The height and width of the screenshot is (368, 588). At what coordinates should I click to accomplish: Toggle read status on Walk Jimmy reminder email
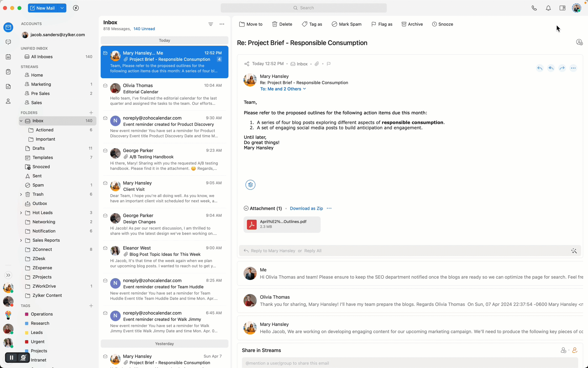coord(105,313)
